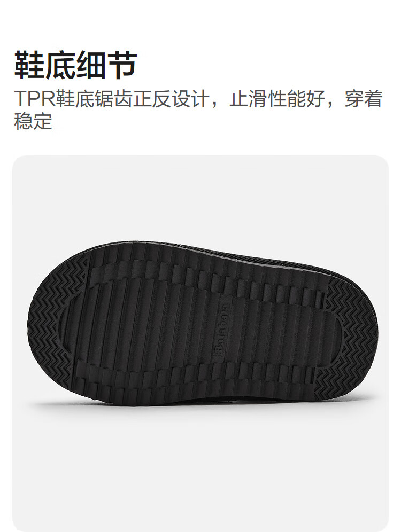Click the character 鞋 in the heading
This screenshot has width=401, height=532.
tap(29, 65)
